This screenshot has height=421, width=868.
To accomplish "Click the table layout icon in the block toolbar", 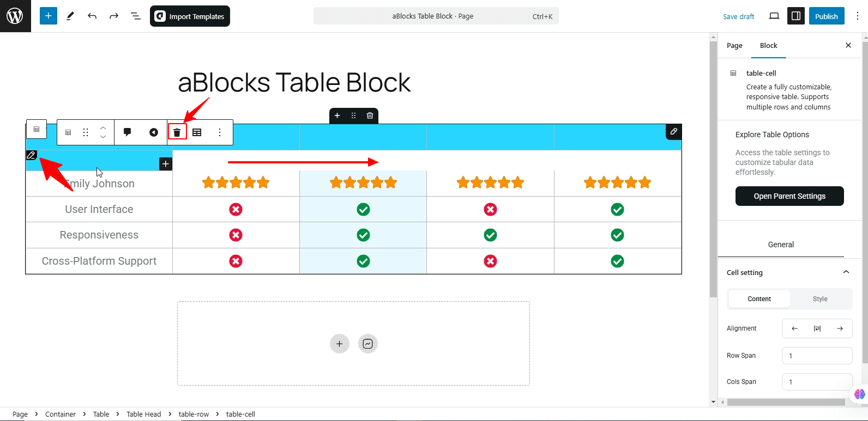I will click(x=197, y=132).
